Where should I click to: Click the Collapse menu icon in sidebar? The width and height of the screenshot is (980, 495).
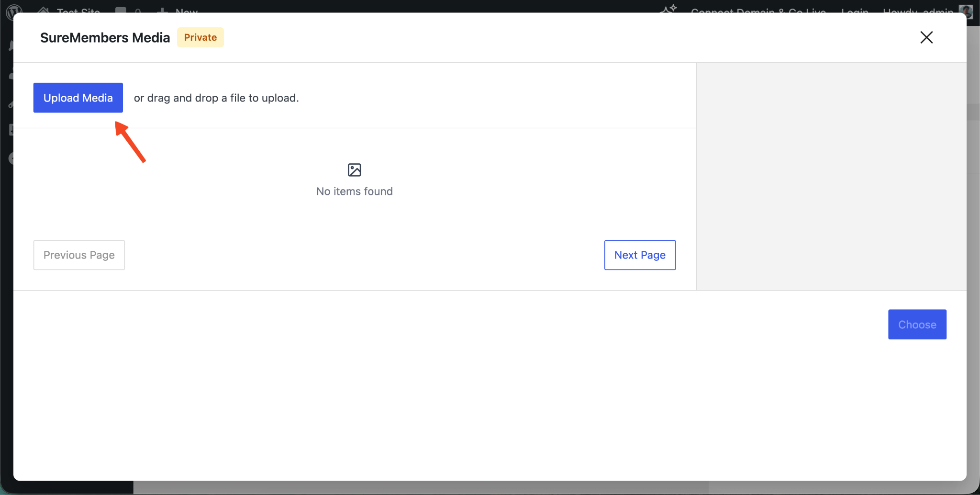click(x=10, y=158)
